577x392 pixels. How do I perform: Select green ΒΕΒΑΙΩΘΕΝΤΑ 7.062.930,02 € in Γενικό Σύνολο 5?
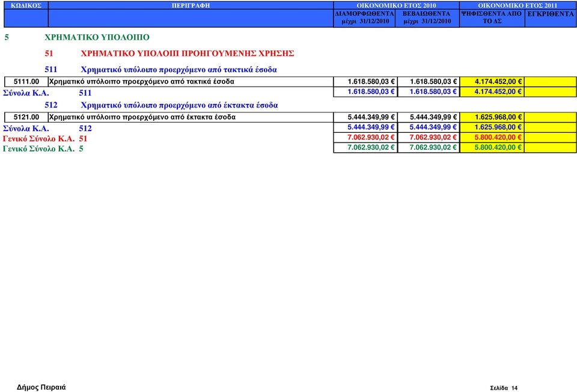click(429, 147)
